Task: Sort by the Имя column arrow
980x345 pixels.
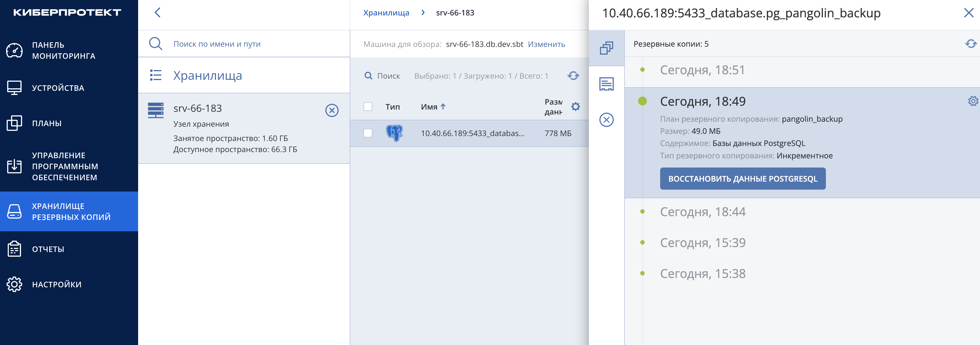Action: [443, 107]
